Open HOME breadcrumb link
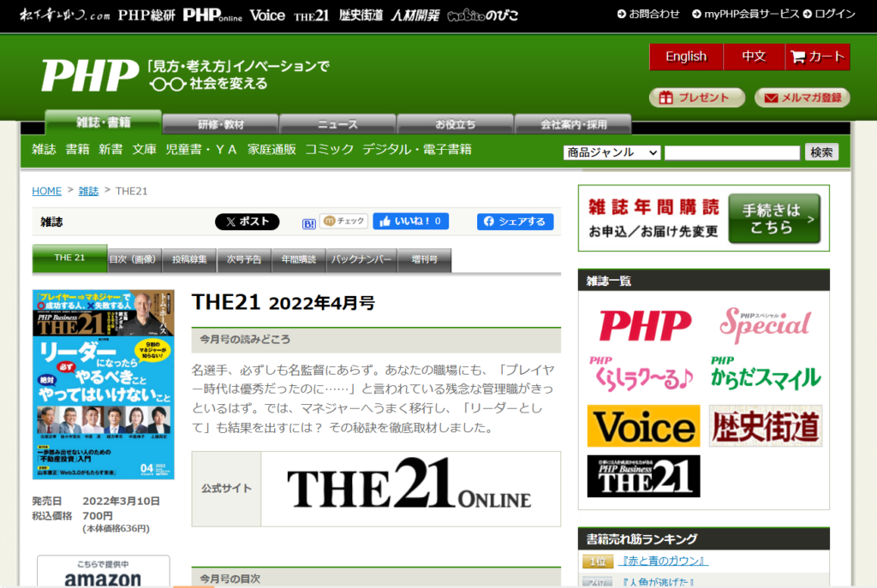The height and width of the screenshot is (588, 877). point(46,191)
